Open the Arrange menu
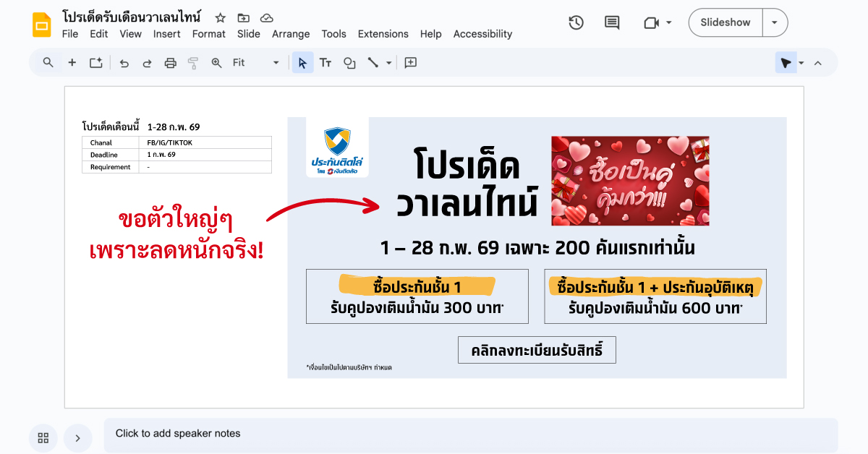The height and width of the screenshot is (454, 868). click(291, 34)
